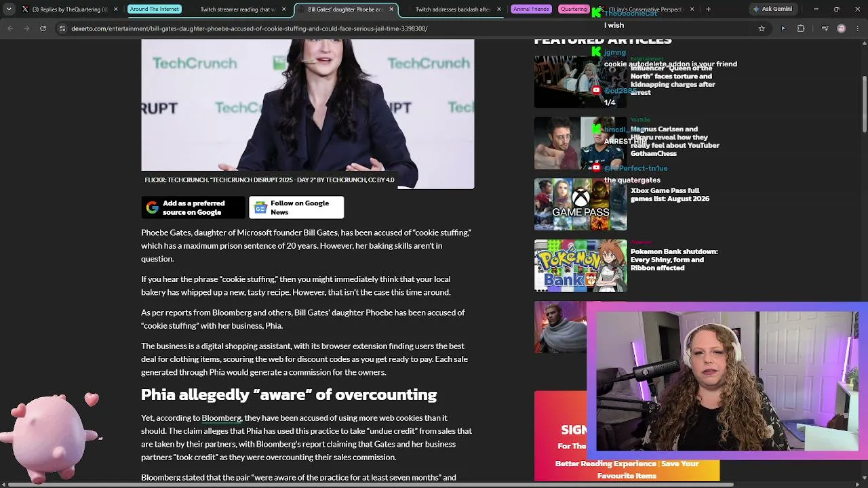Switch to Twitch addresses backlash tab
The width and height of the screenshot is (868, 488).
(x=452, y=9)
